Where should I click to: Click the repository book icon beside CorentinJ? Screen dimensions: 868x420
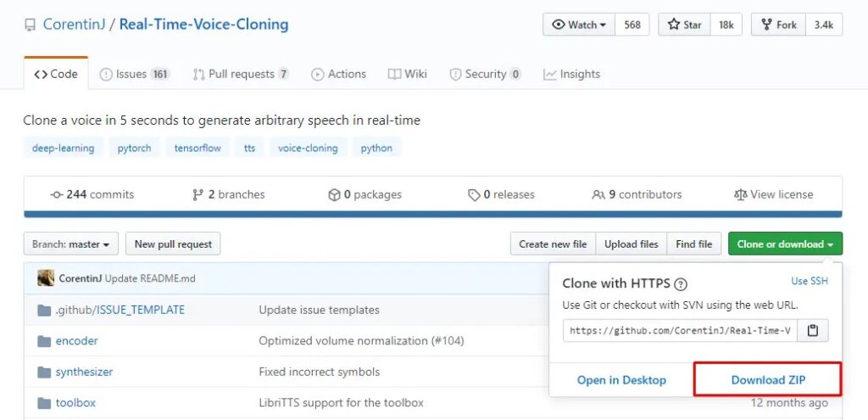(x=30, y=25)
